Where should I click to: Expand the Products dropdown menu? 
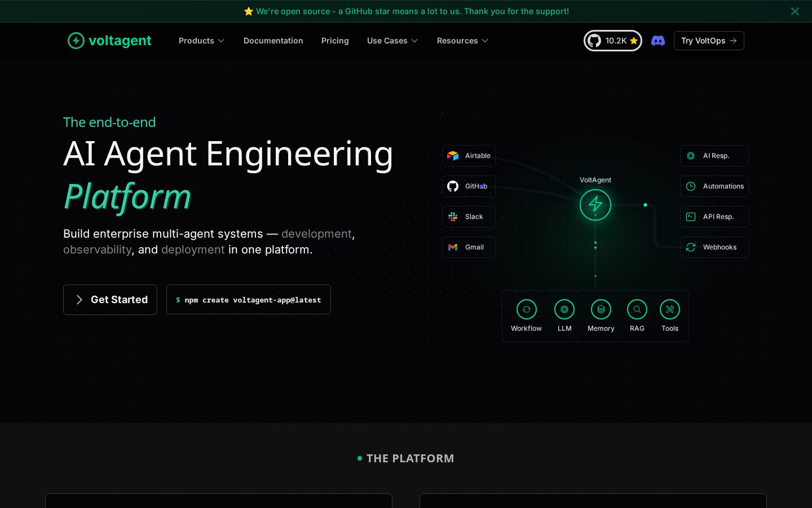202,41
